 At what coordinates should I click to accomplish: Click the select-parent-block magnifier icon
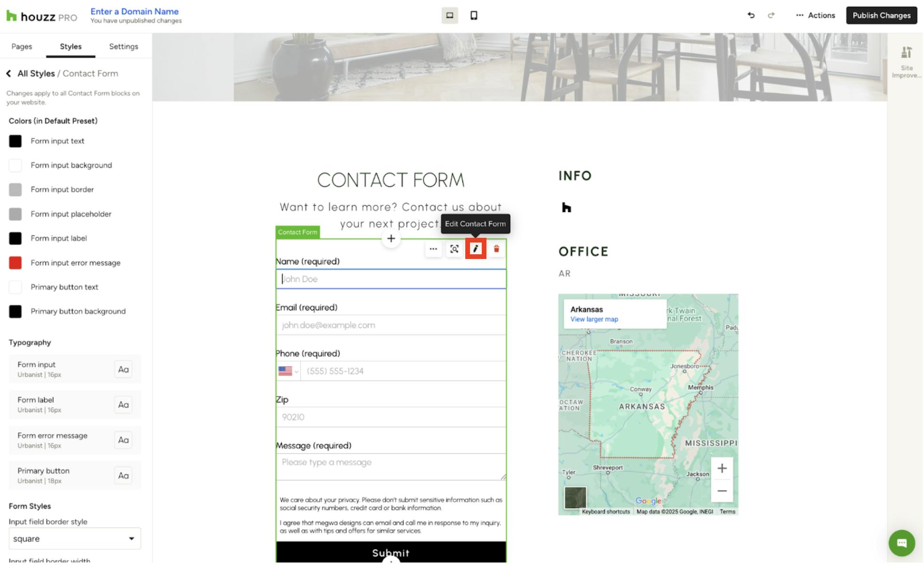click(x=454, y=249)
